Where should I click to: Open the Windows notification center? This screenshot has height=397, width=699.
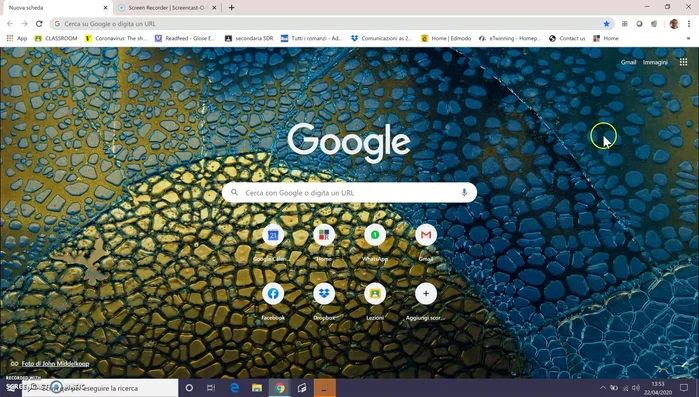click(684, 388)
